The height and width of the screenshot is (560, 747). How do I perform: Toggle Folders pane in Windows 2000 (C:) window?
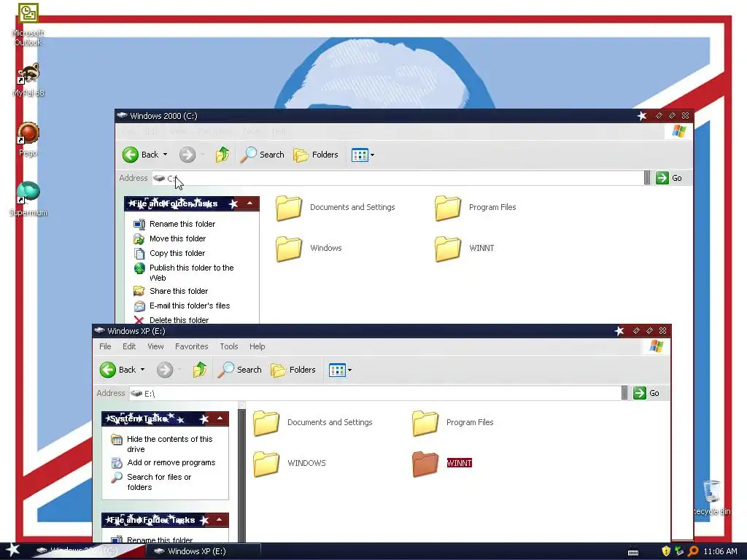coord(315,155)
